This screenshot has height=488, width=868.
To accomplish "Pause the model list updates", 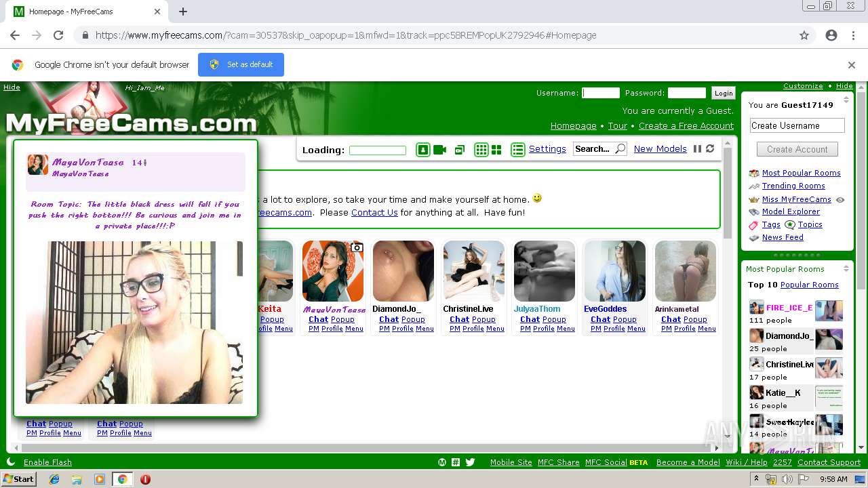I will pos(697,149).
